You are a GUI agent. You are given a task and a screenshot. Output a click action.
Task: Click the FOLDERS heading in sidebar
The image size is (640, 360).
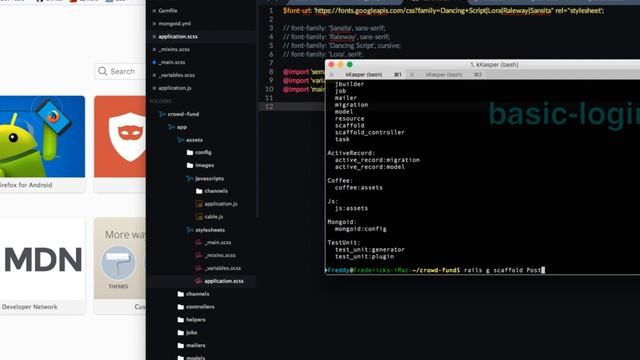(160, 101)
